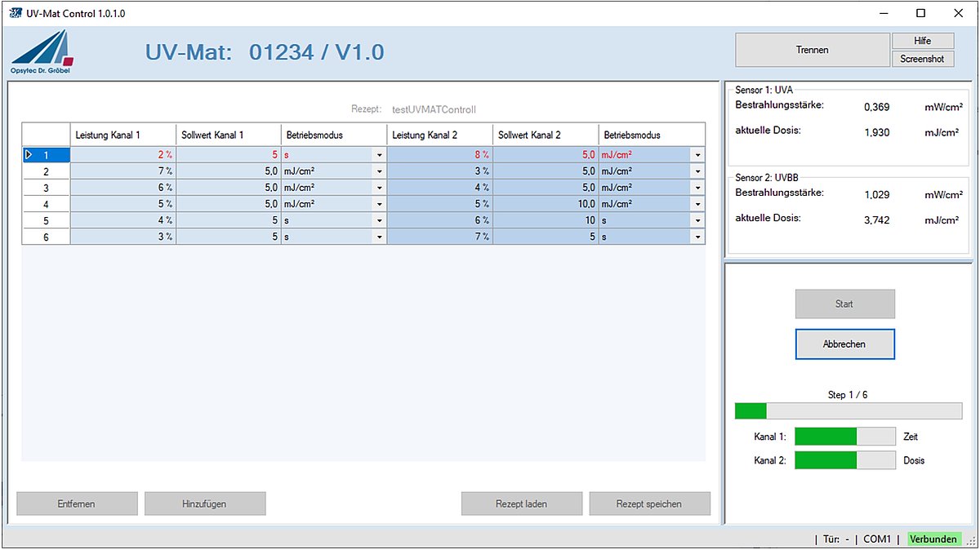Save the recipe via Rezept speichern
Image resolution: width=980 pixels, height=550 pixels.
(x=649, y=503)
